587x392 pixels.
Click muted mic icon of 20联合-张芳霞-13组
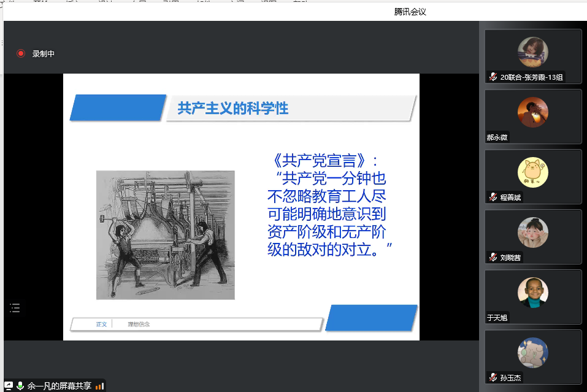[493, 77]
